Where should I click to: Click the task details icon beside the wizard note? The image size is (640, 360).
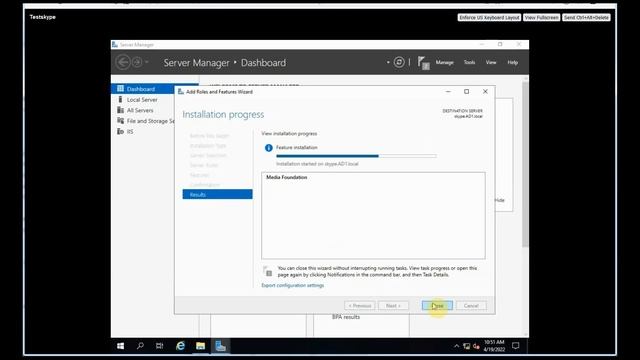pyautogui.click(x=268, y=271)
